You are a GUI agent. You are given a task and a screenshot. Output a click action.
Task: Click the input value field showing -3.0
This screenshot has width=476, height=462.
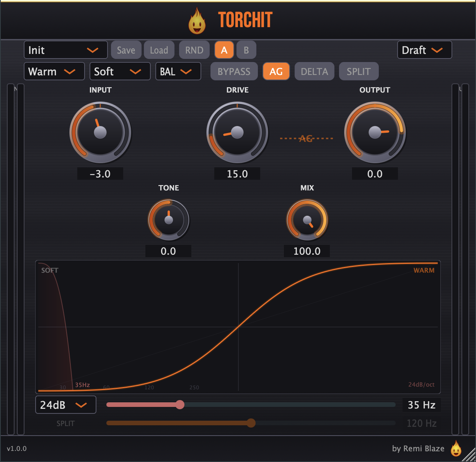100,174
